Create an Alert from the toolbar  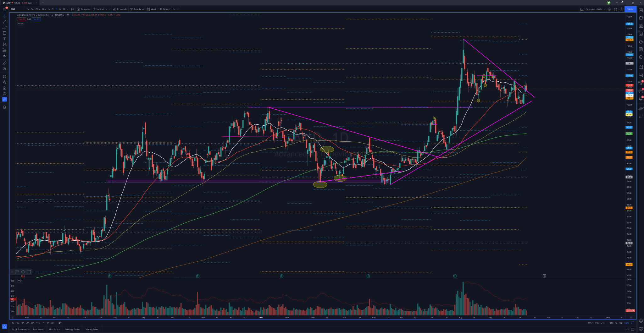152,9
